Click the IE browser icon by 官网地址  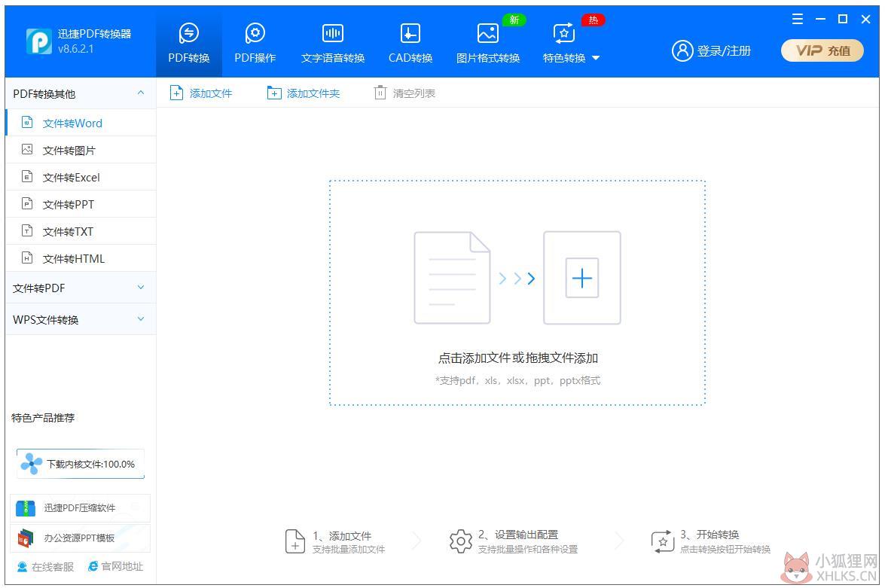(93, 567)
